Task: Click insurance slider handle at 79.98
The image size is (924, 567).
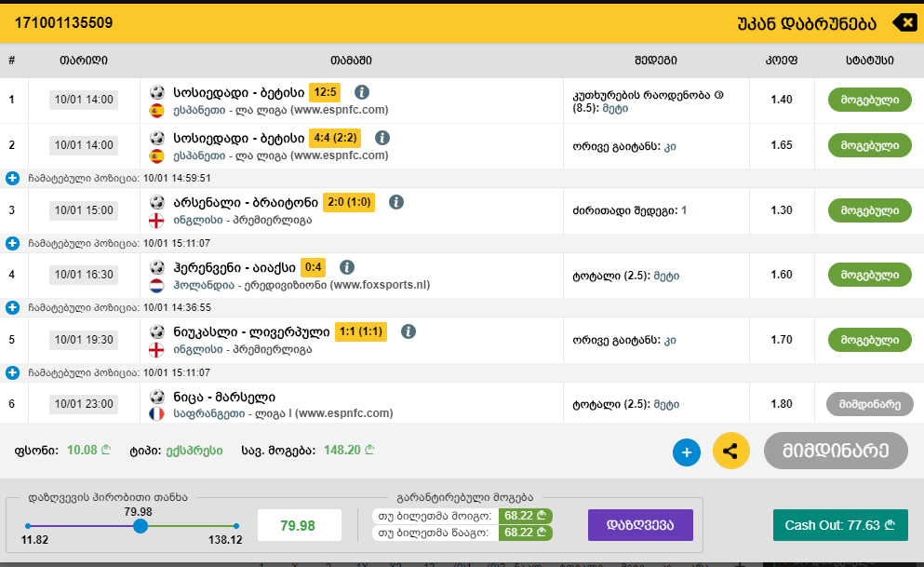Action: (x=141, y=526)
